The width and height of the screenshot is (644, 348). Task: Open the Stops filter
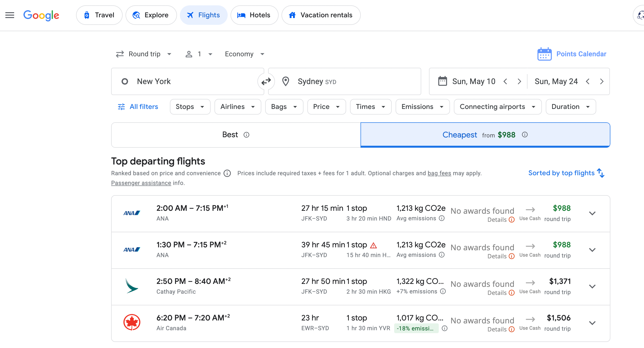click(190, 107)
